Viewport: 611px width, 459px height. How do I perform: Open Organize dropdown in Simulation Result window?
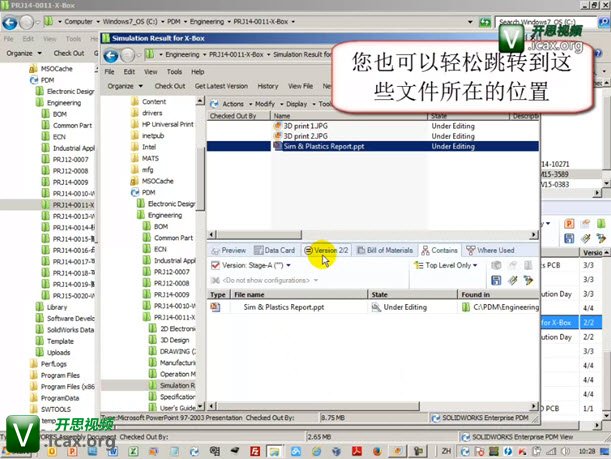(125, 86)
